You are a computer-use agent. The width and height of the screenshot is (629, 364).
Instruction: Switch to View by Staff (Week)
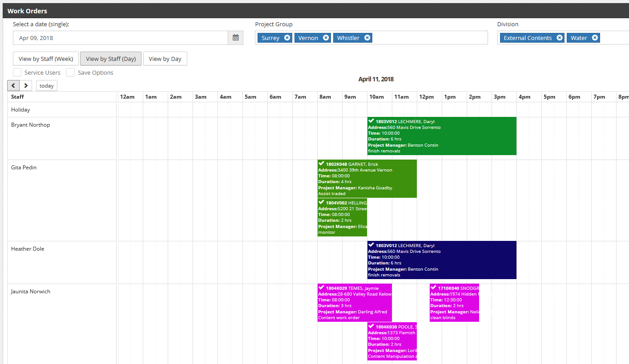46,59
